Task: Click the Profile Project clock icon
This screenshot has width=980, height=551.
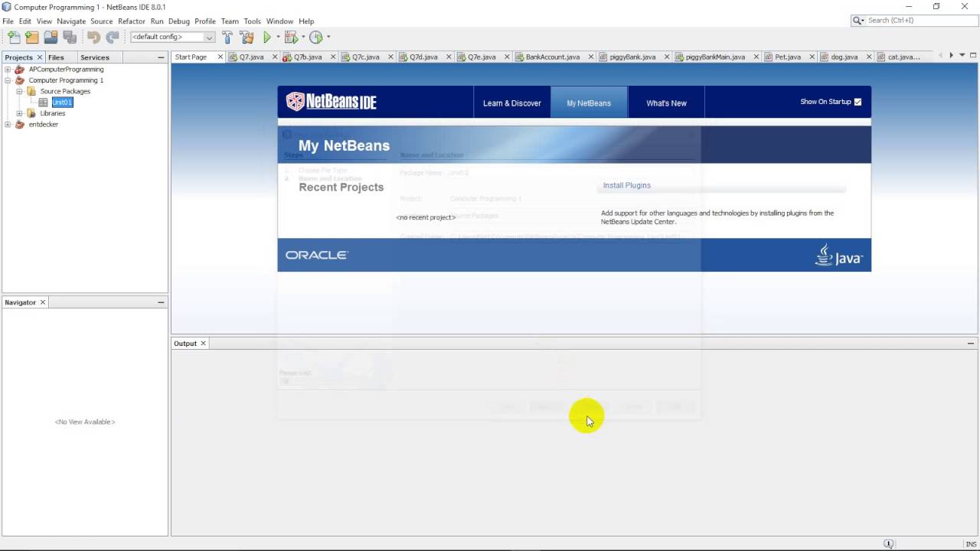Action: click(x=316, y=37)
